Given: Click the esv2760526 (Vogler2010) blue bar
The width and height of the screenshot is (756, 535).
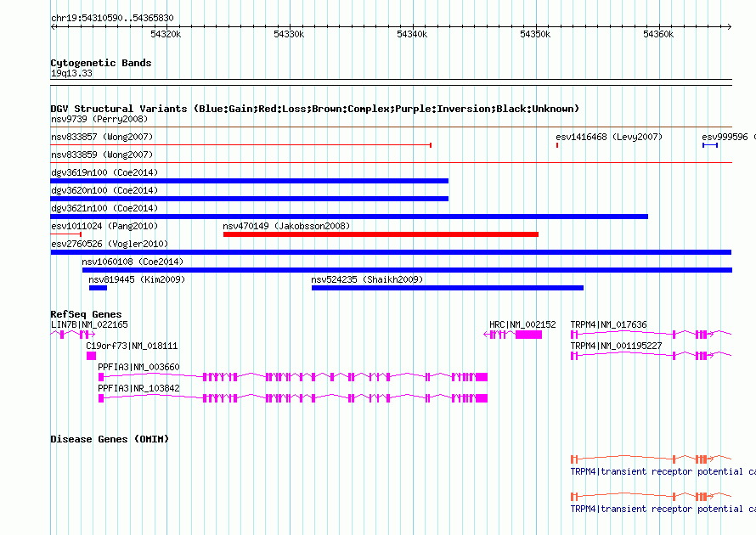Looking at the screenshot, I should pos(391,252).
